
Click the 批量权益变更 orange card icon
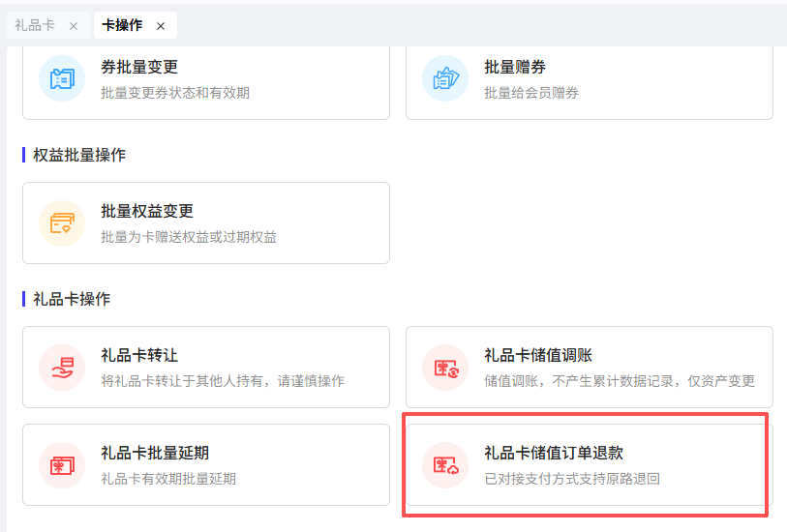click(62, 222)
